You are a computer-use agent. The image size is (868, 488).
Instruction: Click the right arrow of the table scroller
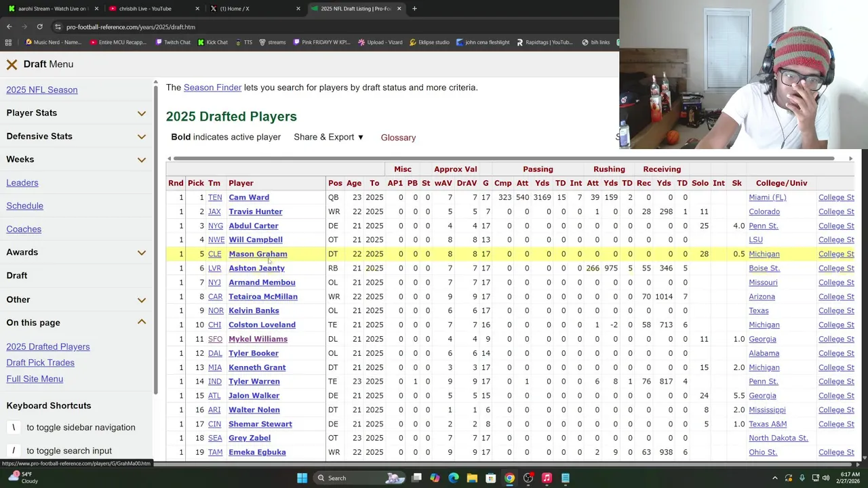point(850,159)
